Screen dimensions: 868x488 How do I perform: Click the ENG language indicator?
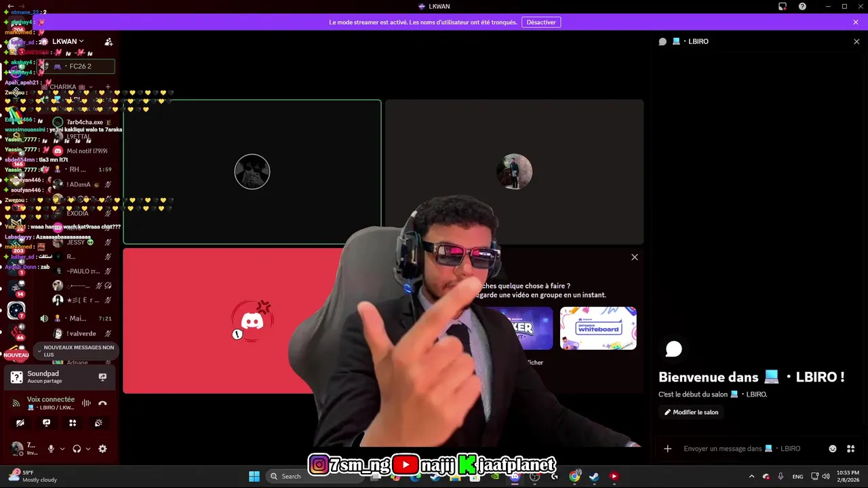[x=797, y=476]
